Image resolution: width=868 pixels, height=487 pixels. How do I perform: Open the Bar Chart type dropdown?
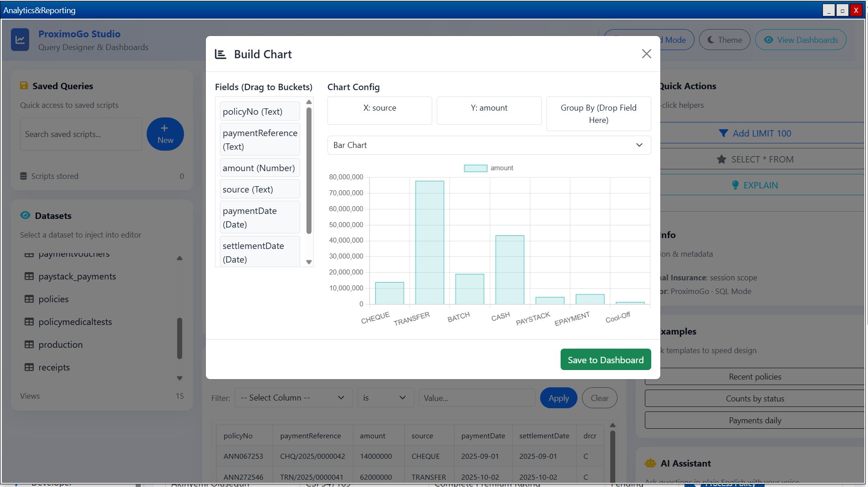(x=489, y=145)
